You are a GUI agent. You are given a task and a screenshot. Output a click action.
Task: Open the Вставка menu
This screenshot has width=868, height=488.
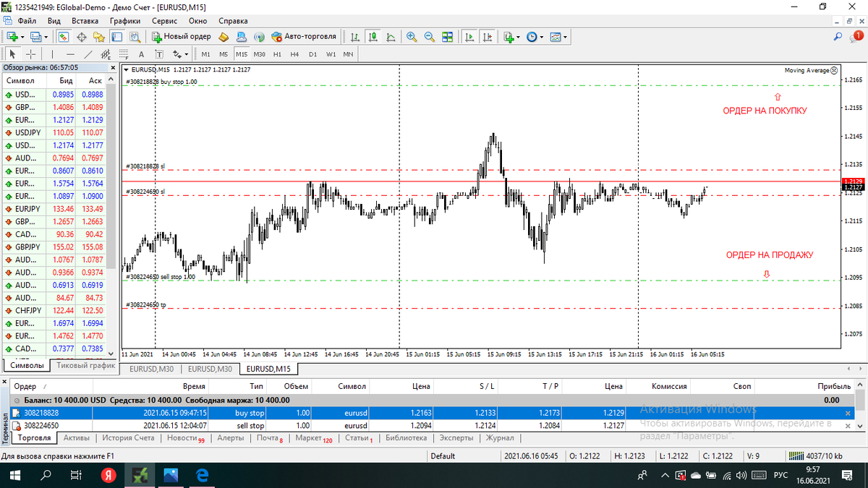[x=85, y=21]
